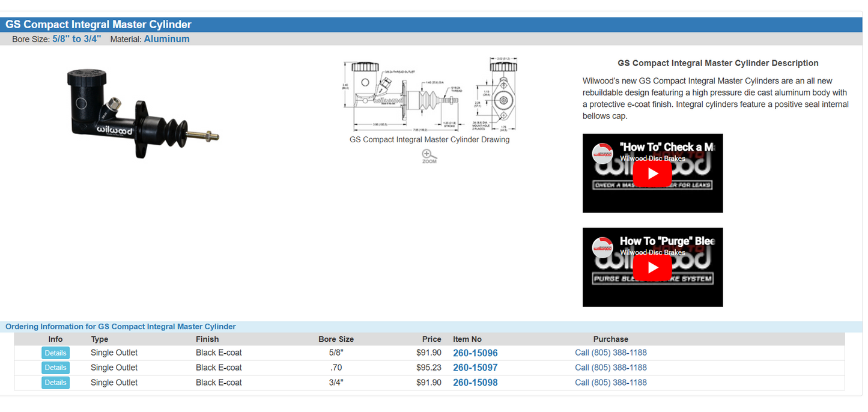The image size is (868, 412).
Task: Click the 'Wilwood Disc Brakes' name on first video
Action: 652,159
